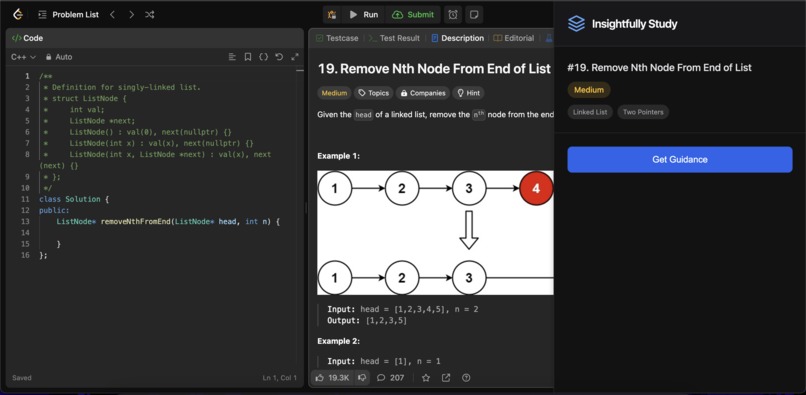This screenshot has height=395, width=806.
Task: Click the 'Insightfully Study' heading text
Action: 634,24
